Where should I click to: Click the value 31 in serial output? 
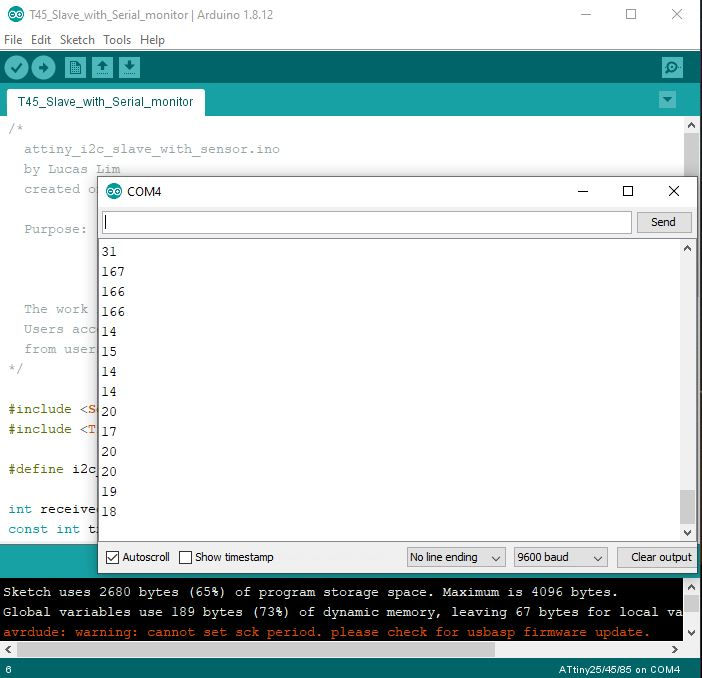(x=109, y=252)
